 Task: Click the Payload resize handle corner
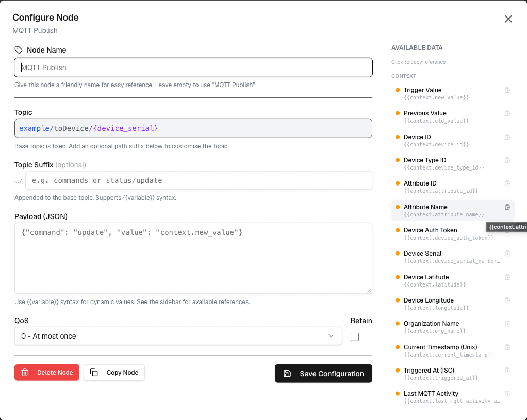(369, 291)
